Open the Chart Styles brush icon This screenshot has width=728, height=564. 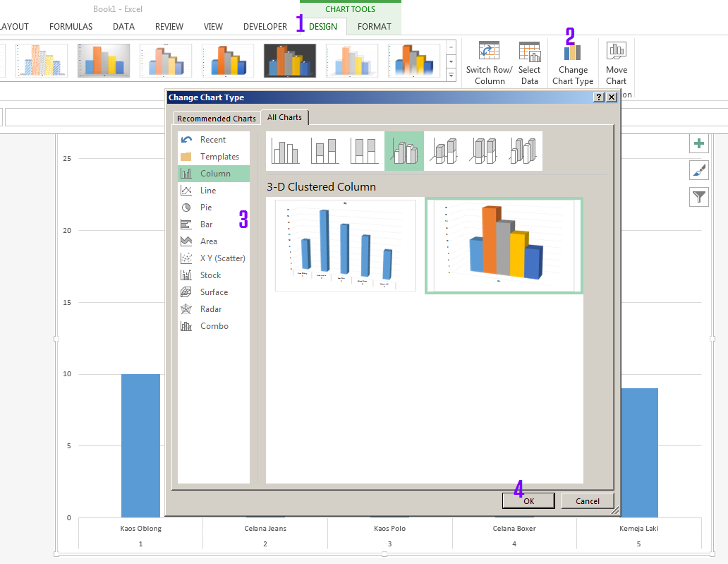[698, 170]
